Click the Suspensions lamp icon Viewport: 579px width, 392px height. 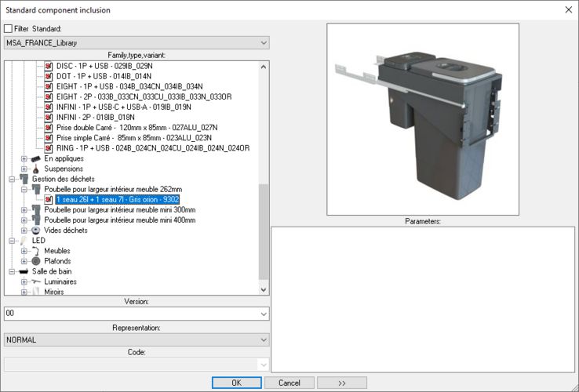(36, 169)
